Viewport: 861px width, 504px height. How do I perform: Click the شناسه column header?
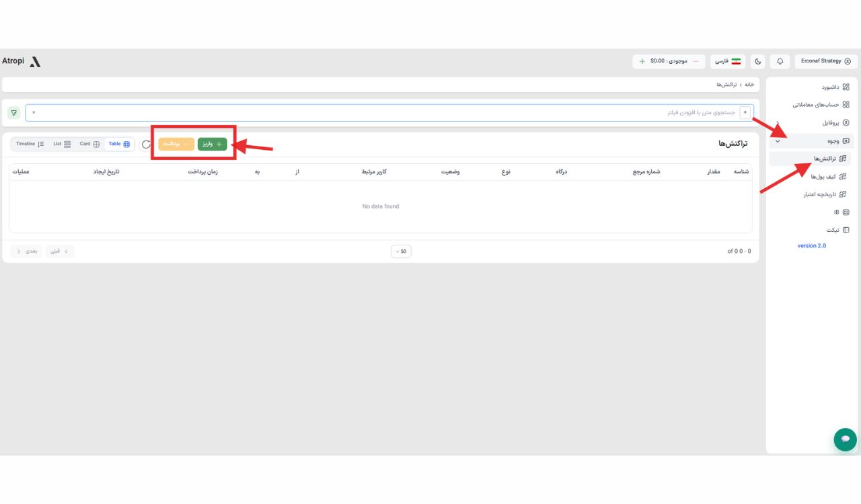tap(741, 172)
